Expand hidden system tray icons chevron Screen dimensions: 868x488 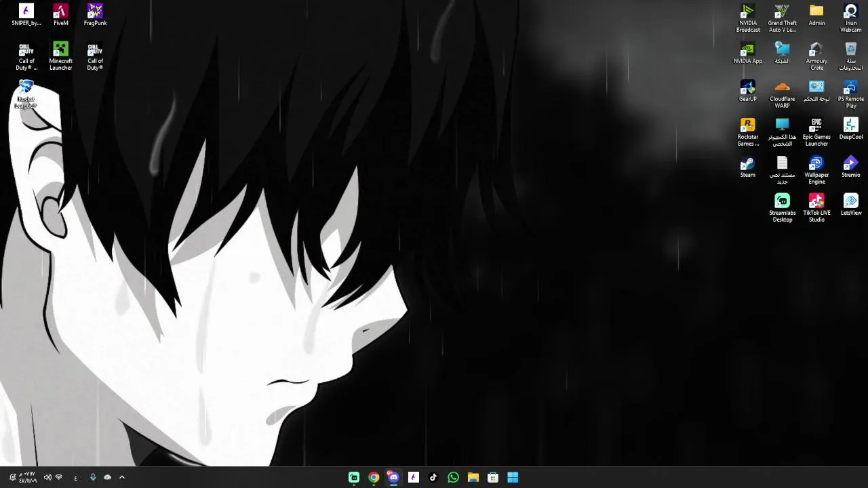[x=122, y=477]
